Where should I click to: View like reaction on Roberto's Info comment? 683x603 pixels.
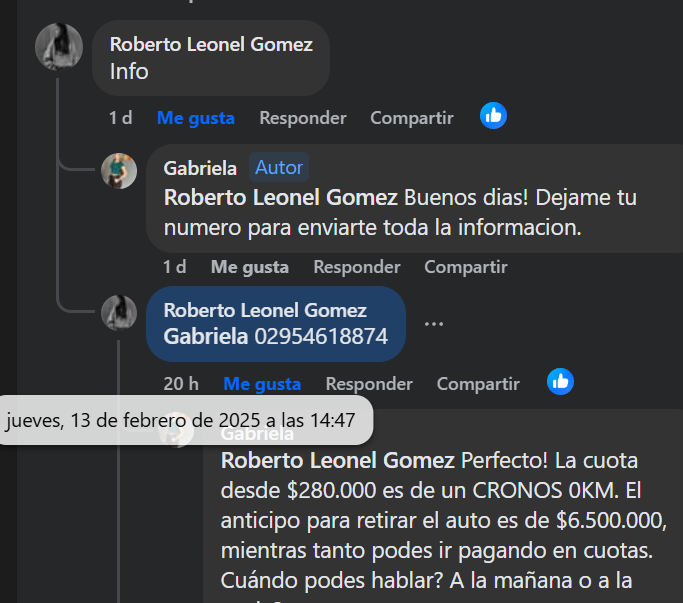click(x=493, y=116)
